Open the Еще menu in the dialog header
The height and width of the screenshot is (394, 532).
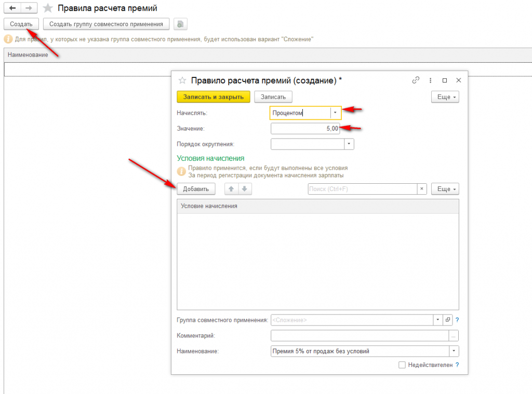(445, 97)
